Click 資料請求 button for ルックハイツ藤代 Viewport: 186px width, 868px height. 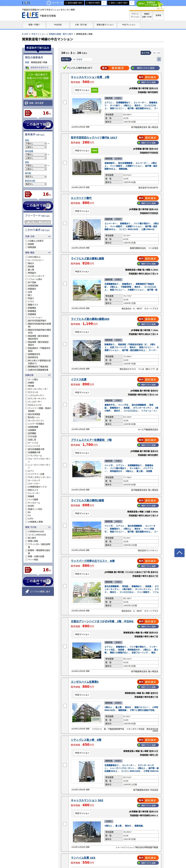coord(148,198)
